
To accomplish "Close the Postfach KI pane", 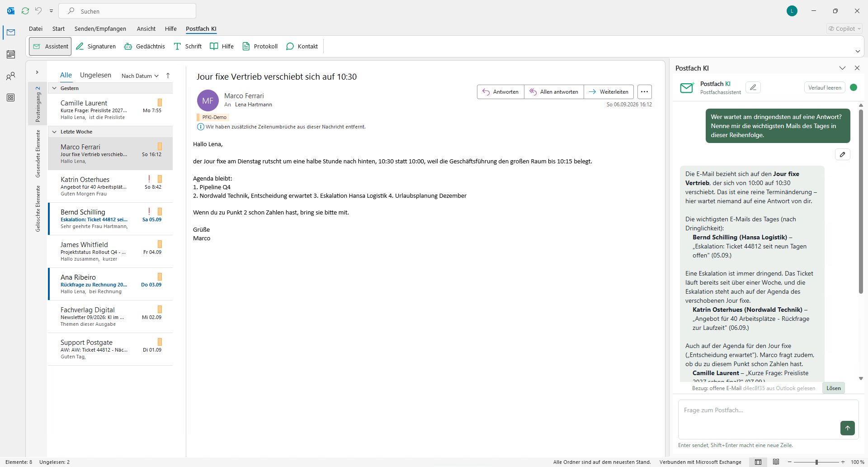I will [857, 68].
